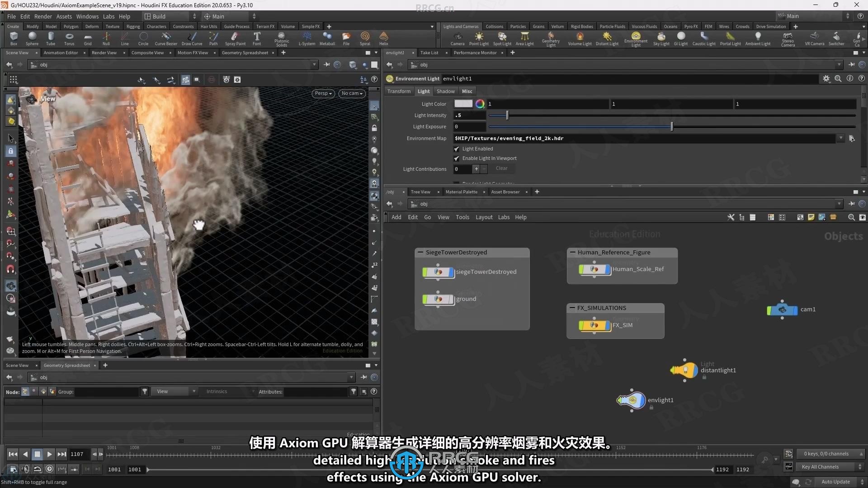Toggle display flag on Human_Scale_Ref node
The height and width of the screenshot is (488, 868).
point(607,269)
